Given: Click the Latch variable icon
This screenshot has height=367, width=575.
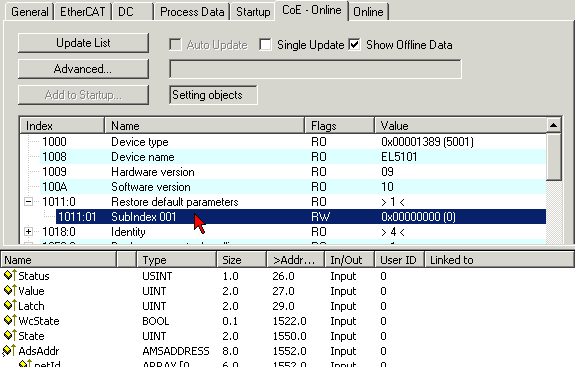Looking at the screenshot, I should click(10, 305).
